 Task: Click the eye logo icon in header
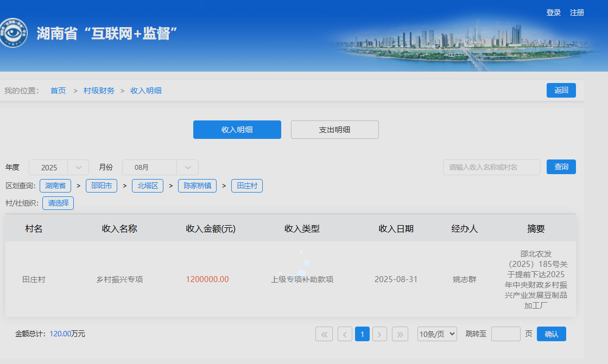pyautogui.click(x=13, y=33)
